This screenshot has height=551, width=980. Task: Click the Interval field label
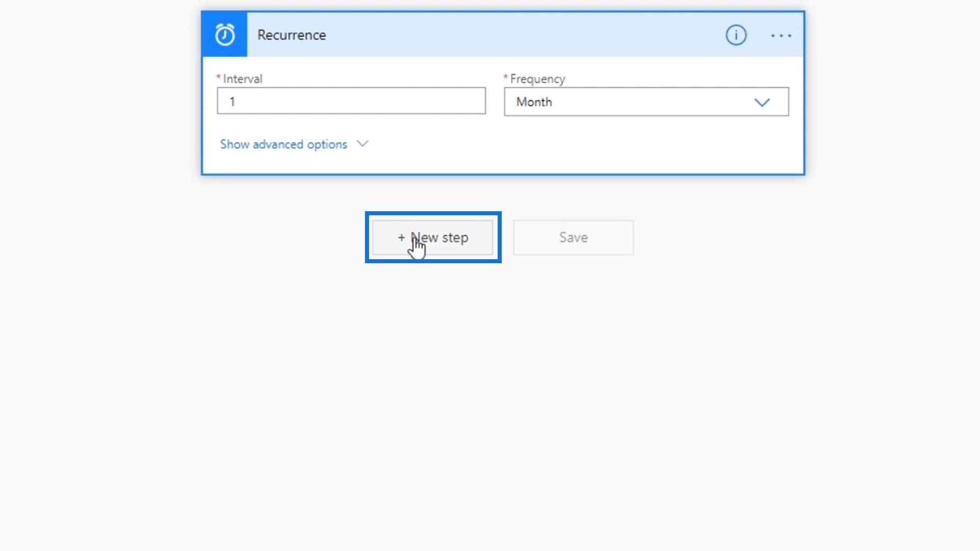click(x=242, y=79)
